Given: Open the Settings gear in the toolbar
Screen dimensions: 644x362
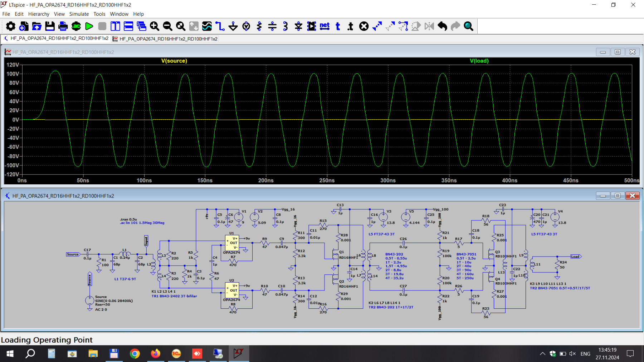Looking at the screenshot, I should (11, 26).
